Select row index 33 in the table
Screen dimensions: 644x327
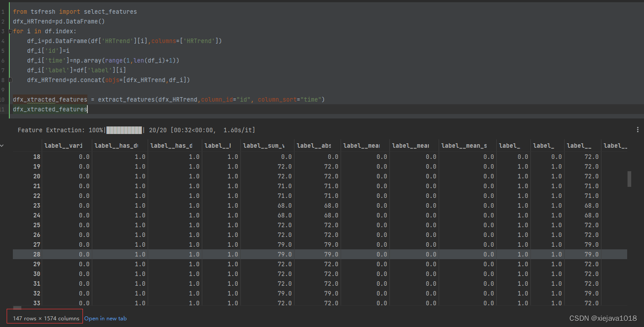(37, 303)
